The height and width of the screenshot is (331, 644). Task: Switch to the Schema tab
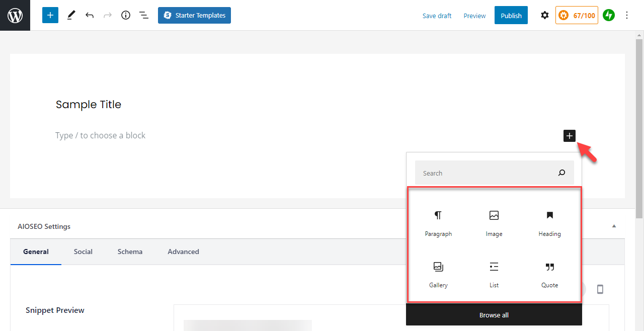pyautogui.click(x=130, y=252)
